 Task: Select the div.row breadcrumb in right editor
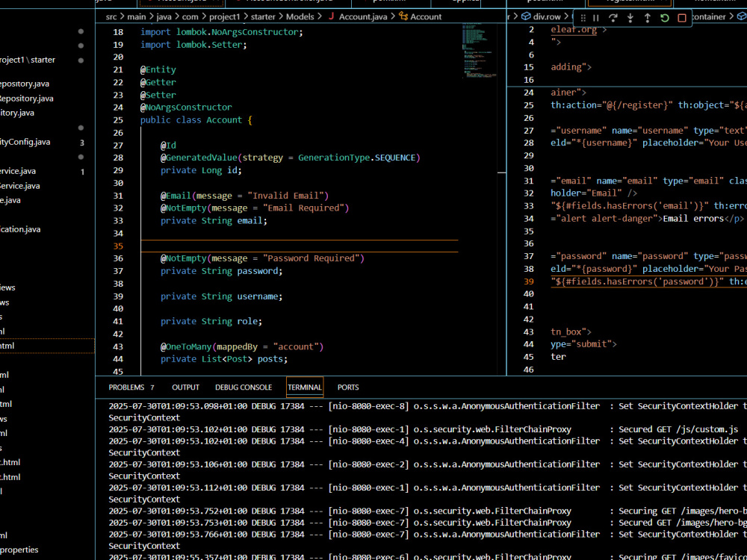point(547,16)
